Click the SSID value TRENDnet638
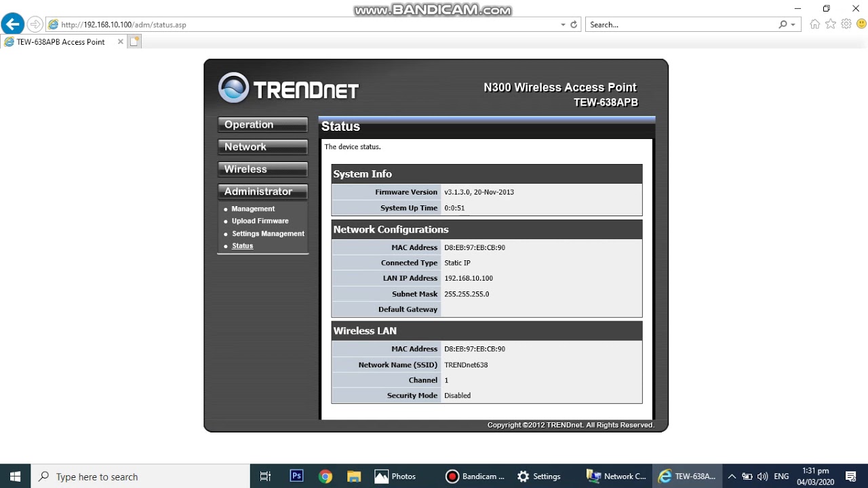This screenshot has width=868, height=488. 466,365
